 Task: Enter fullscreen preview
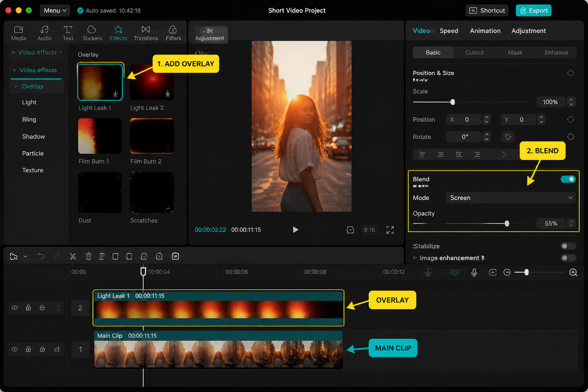[390, 230]
